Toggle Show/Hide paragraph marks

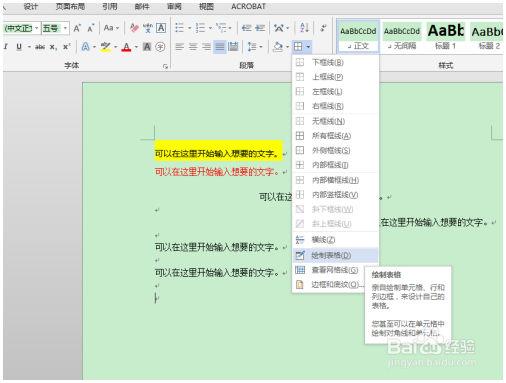click(323, 28)
